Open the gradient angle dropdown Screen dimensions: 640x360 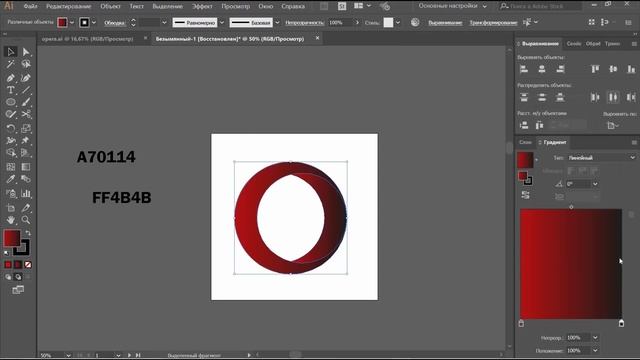(x=595, y=184)
